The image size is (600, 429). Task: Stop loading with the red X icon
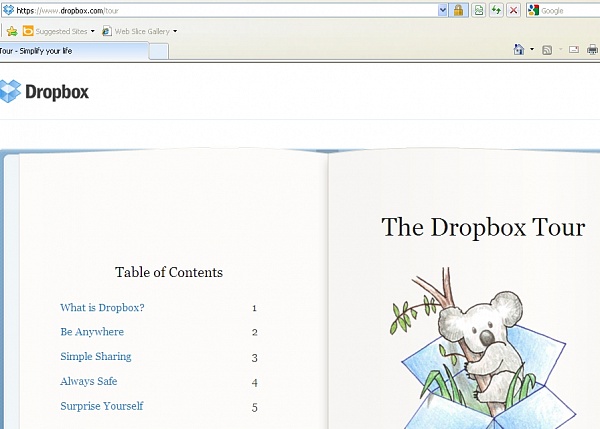[514, 10]
